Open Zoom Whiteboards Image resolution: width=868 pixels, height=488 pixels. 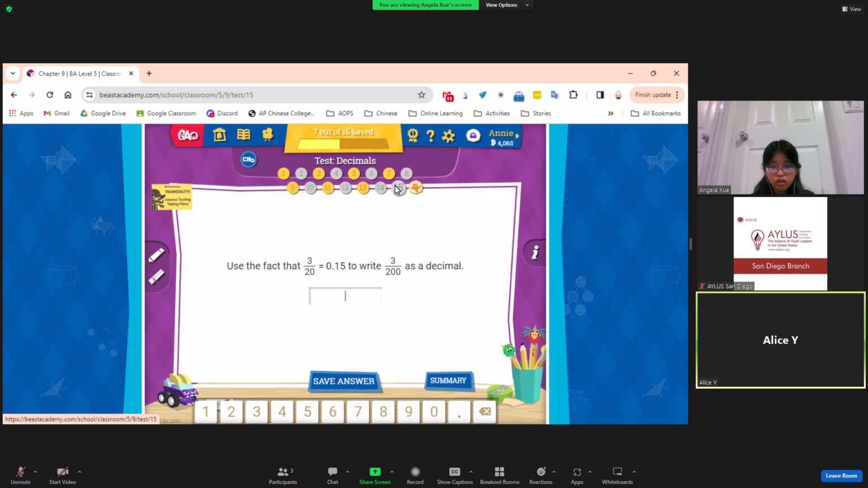617,476
